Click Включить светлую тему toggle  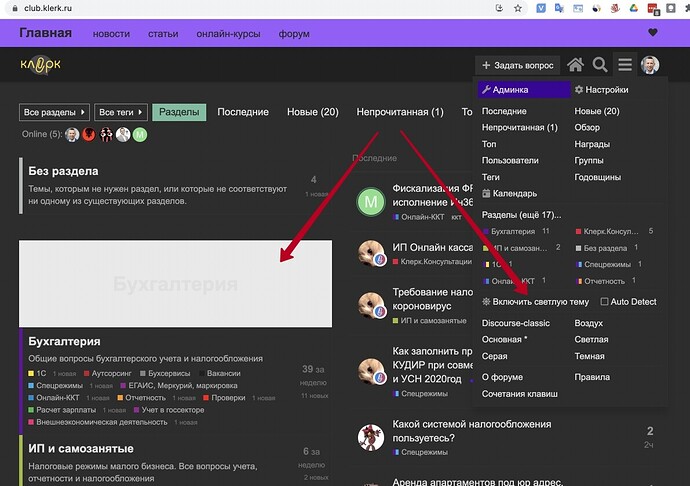coord(535,302)
